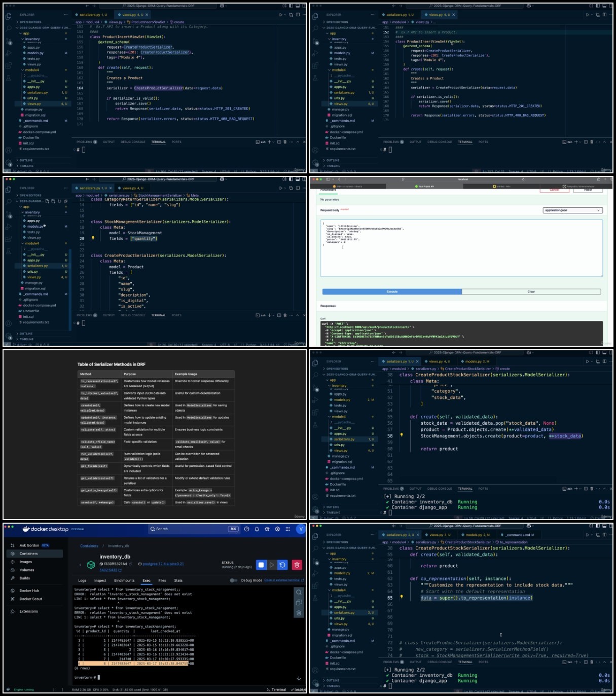Click Open in external terminal link
616x696 pixels.
pyautogui.click(x=283, y=580)
